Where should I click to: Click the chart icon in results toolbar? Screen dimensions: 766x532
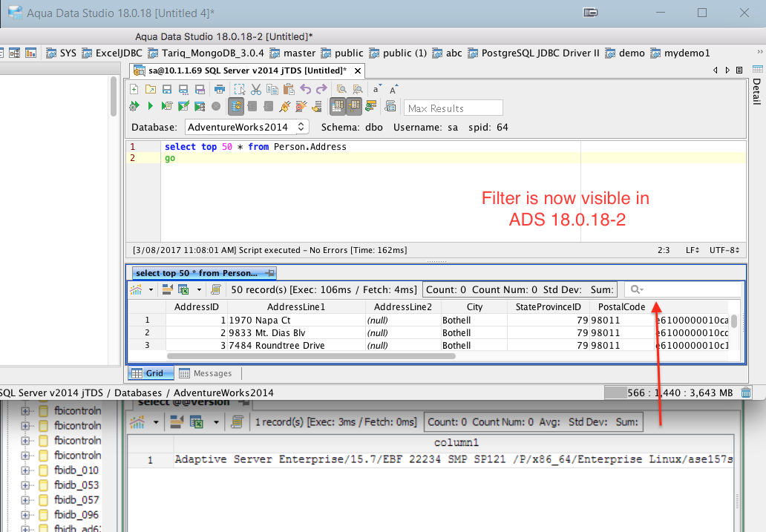point(137,289)
